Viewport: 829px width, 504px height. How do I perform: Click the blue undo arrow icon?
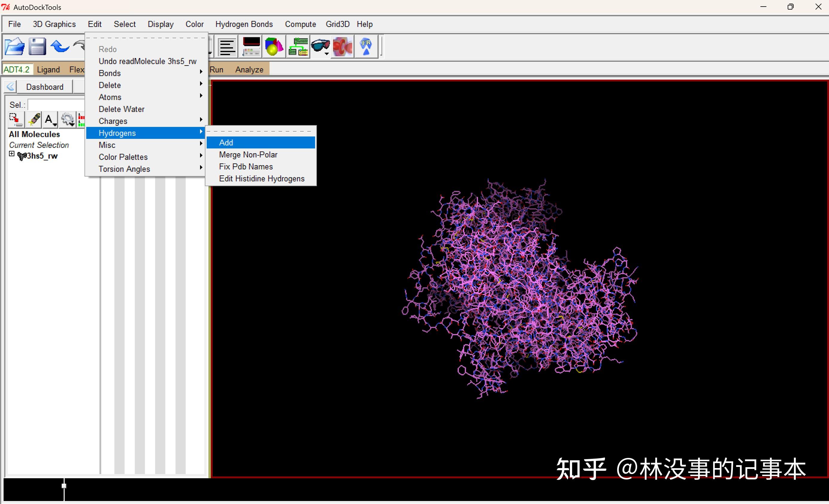coord(60,46)
